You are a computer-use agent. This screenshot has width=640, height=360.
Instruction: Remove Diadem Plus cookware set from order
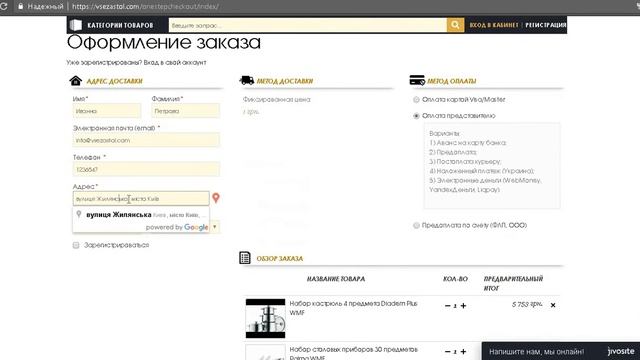coord(553,305)
